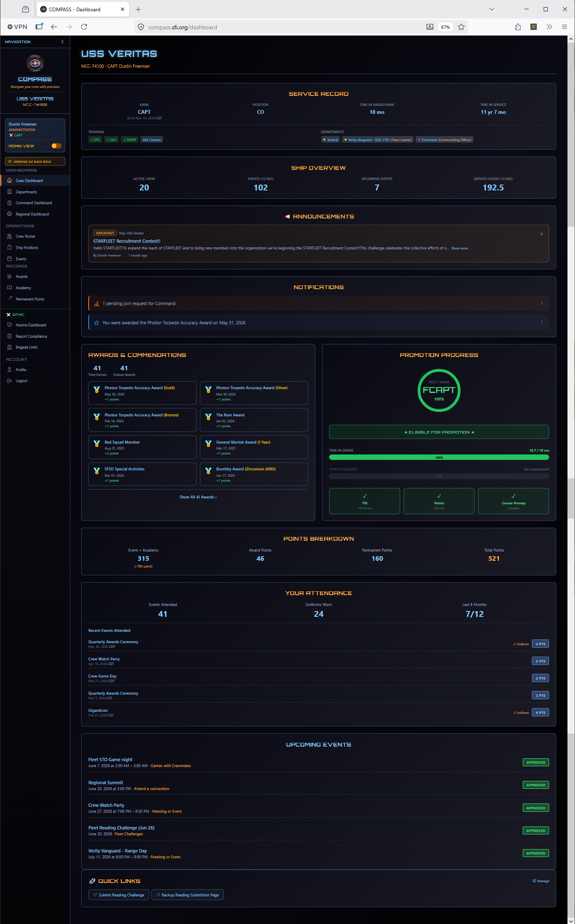Manage the Quick Links list
This screenshot has height=924, width=575.
pyautogui.click(x=541, y=881)
